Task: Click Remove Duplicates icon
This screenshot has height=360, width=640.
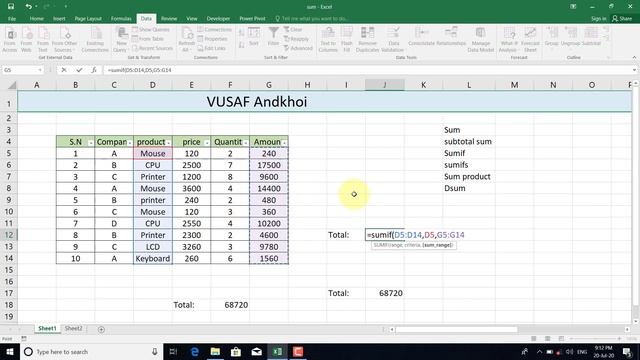Action: coord(367,40)
